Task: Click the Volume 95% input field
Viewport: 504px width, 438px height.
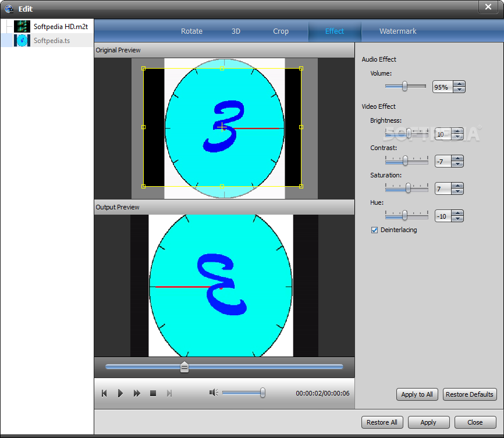Action: [443, 87]
